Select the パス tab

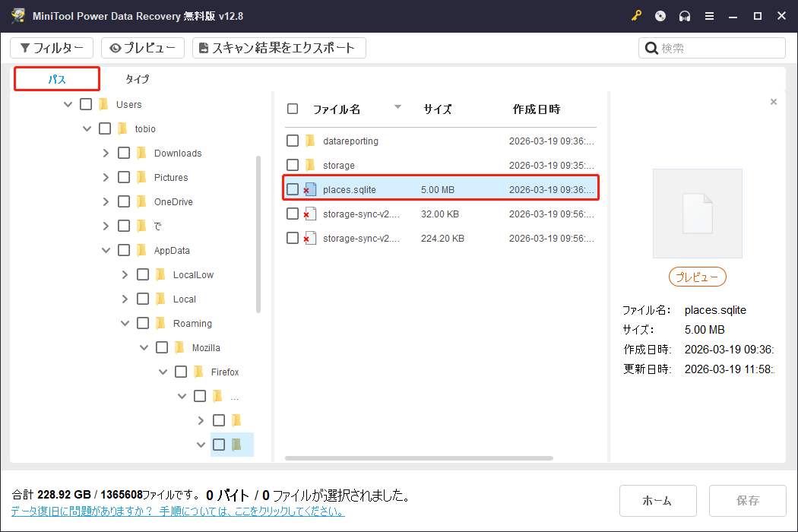(x=56, y=78)
